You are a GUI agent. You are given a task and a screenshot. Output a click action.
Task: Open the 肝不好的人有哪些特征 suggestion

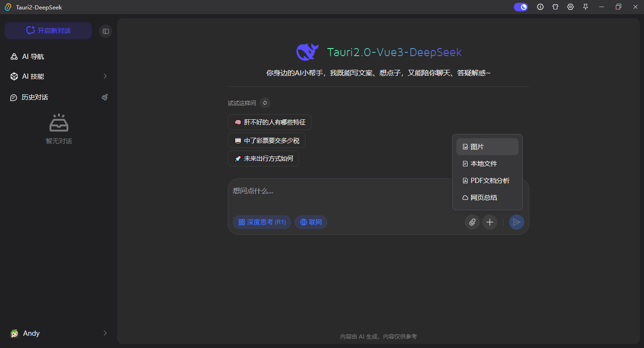coord(269,122)
